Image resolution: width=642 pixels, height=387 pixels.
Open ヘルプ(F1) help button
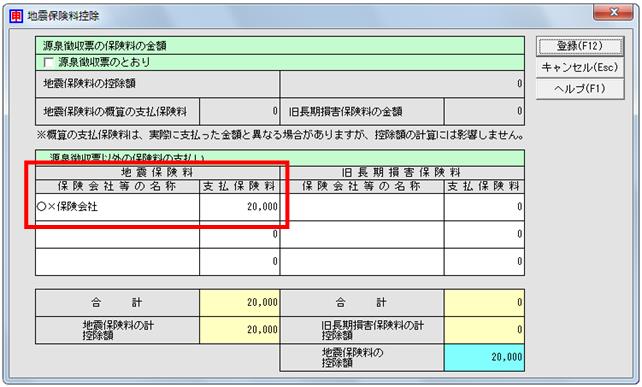coord(580,89)
